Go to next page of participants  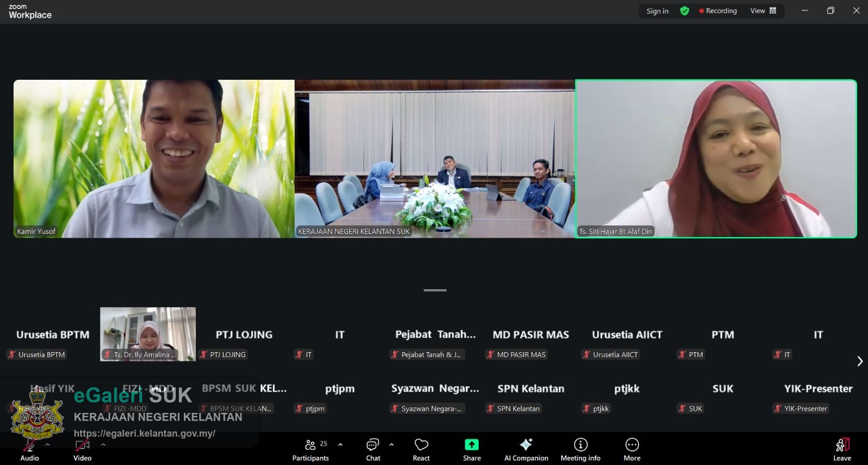point(859,361)
